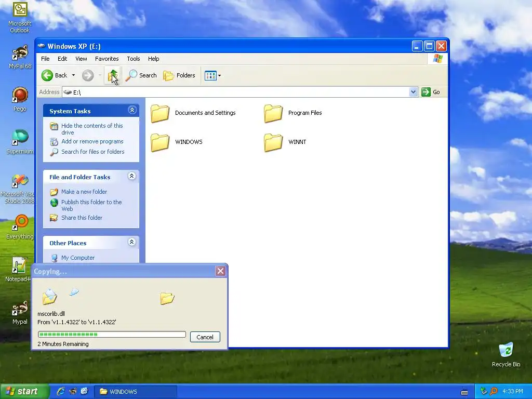Collapse the Other Places section
Viewport: 532px width, 399px height.
pos(132,242)
